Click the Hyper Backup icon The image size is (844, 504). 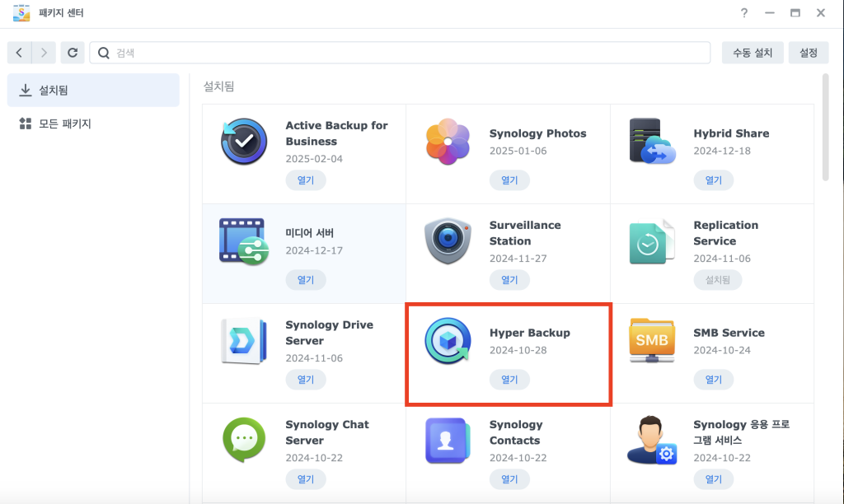[x=448, y=340]
